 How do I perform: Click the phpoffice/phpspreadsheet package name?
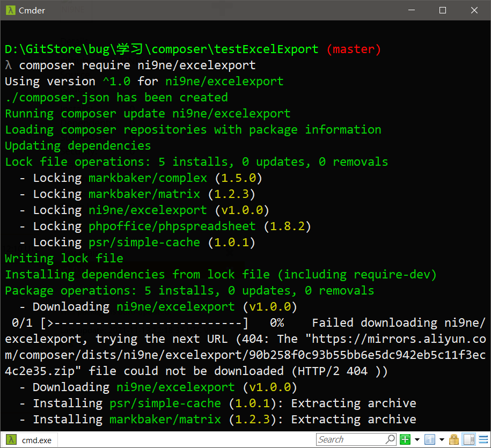tap(172, 226)
